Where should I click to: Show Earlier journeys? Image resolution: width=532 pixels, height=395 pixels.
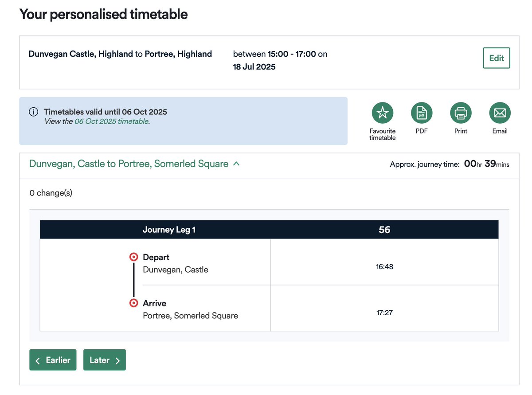click(53, 360)
